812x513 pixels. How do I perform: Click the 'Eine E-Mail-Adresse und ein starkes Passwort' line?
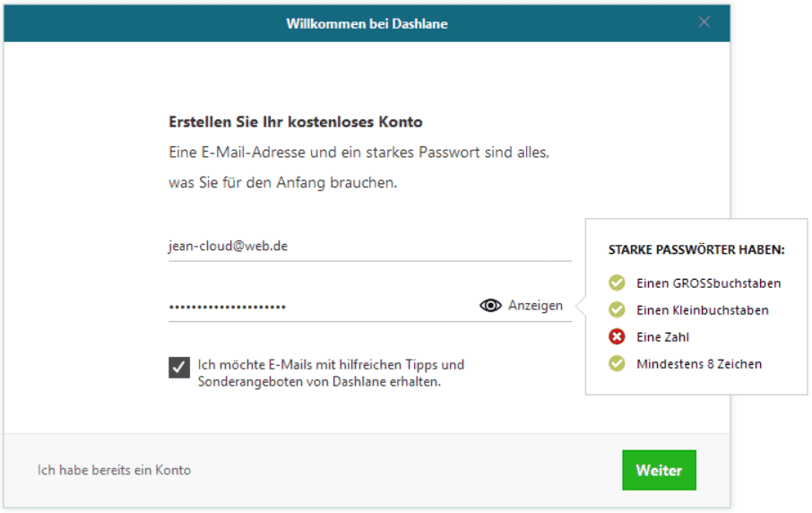358,152
